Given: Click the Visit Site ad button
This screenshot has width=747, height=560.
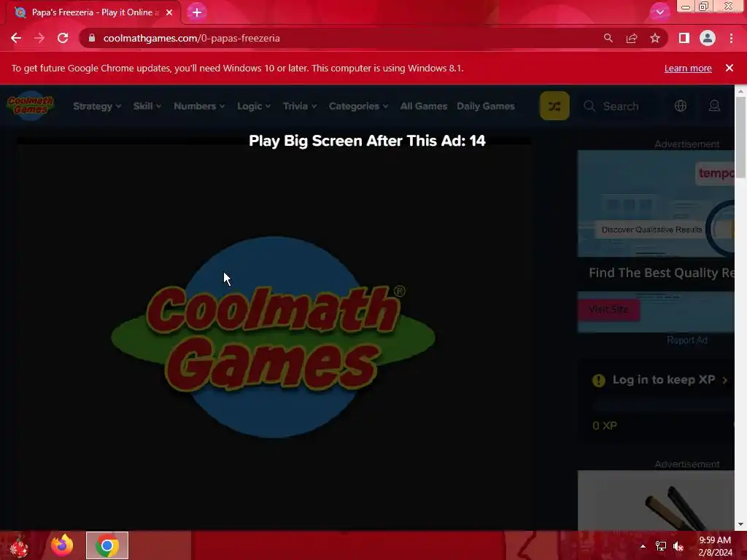Looking at the screenshot, I should tap(608, 309).
